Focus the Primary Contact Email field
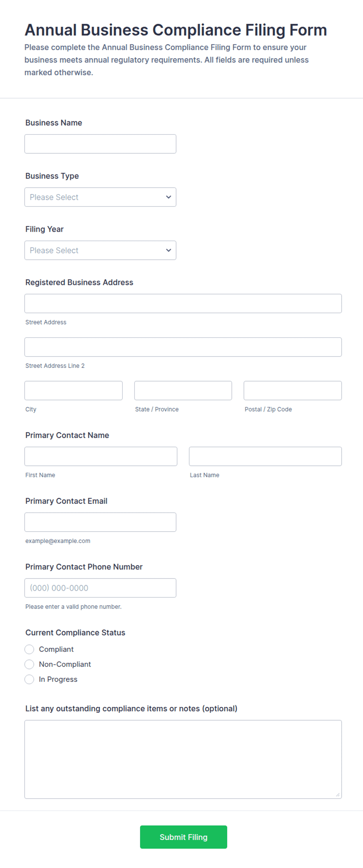 point(100,522)
